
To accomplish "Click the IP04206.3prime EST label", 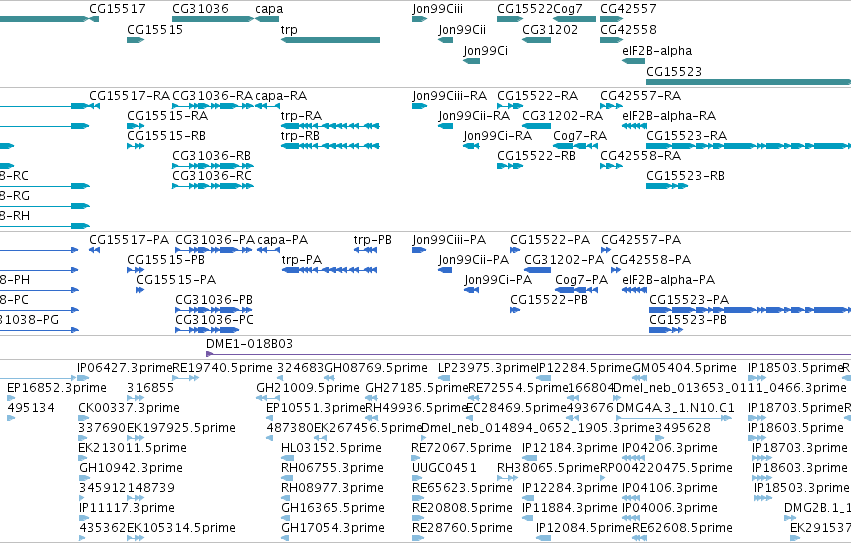I will click(x=670, y=447).
